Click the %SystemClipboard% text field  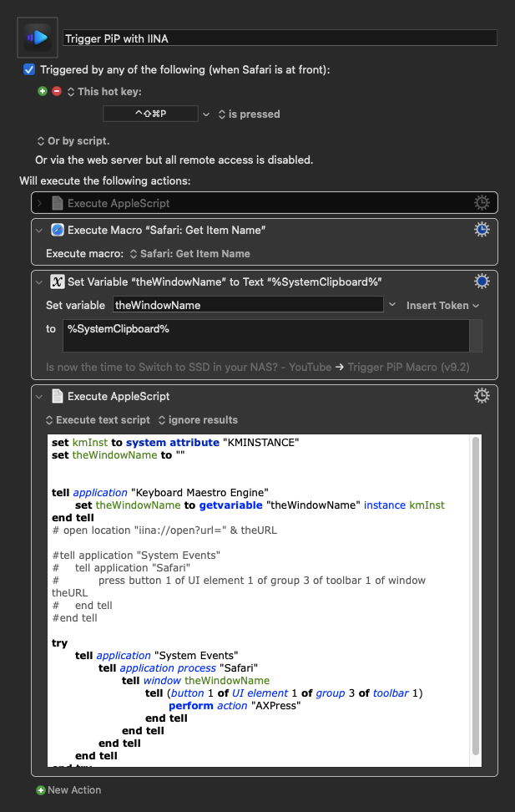(266, 336)
